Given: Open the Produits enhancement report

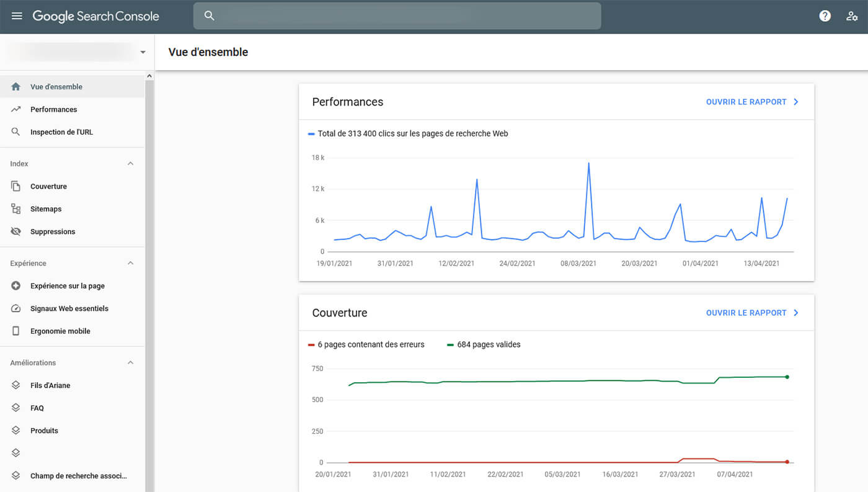Looking at the screenshot, I should (72, 431).
